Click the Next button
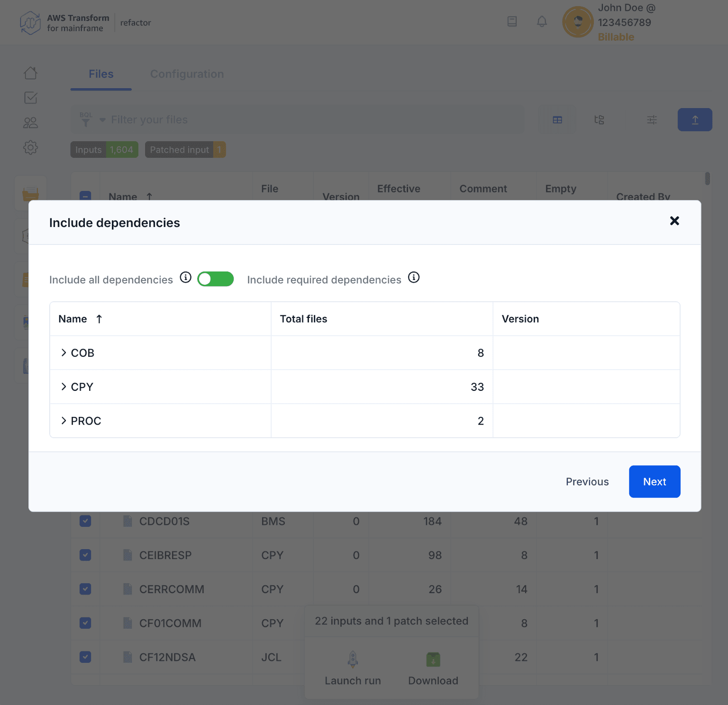 tap(654, 482)
